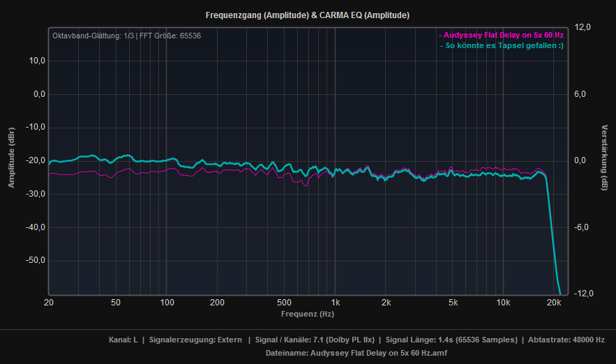This screenshot has width=616, height=364.
Task: Click the FFT Größe 65536 text
Action: (x=172, y=36)
